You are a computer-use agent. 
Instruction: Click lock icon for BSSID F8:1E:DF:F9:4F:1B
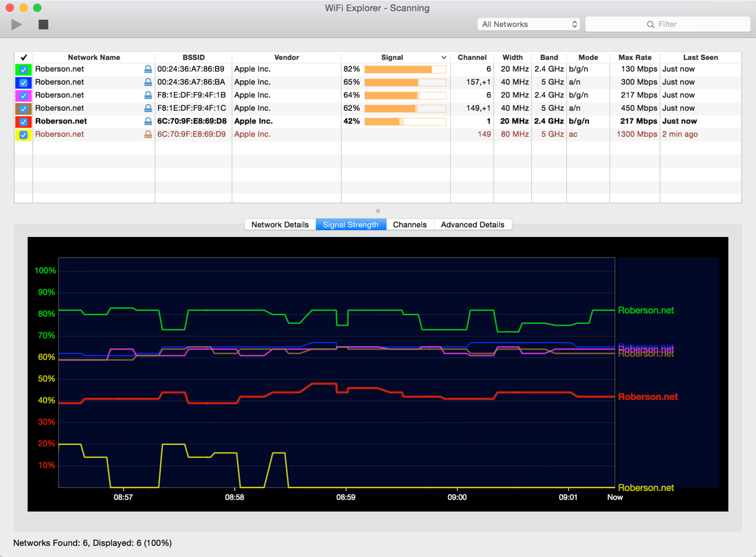(148, 95)
